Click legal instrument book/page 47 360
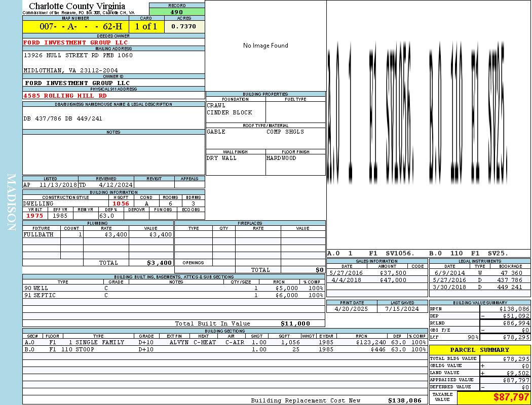532x405 pixels. (511, 273)
